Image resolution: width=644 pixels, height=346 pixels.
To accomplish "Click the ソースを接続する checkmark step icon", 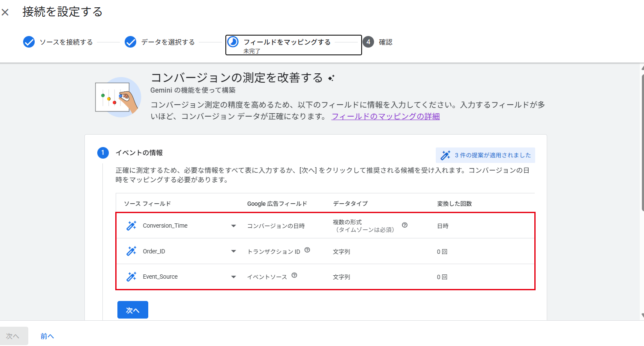I will tap(29, 42).
